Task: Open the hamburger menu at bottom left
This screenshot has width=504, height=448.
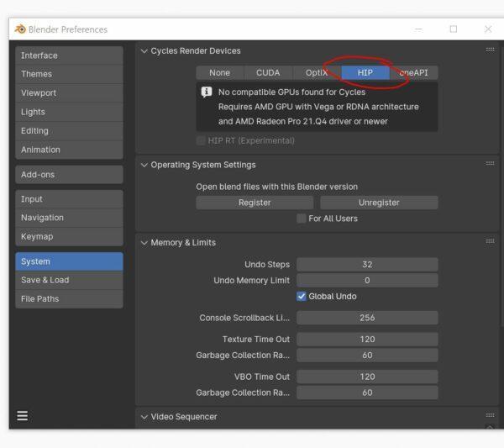Action: pyautogui.click(x=22, y=416)
